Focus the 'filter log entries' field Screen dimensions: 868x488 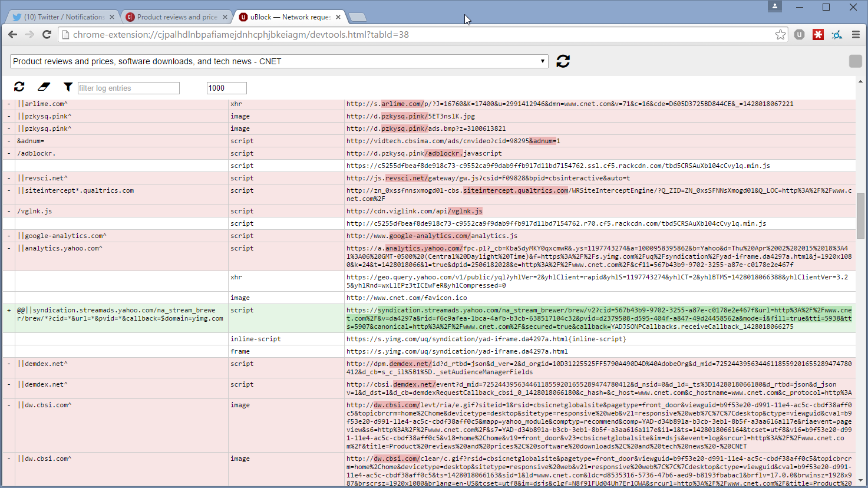pos(128,88)
